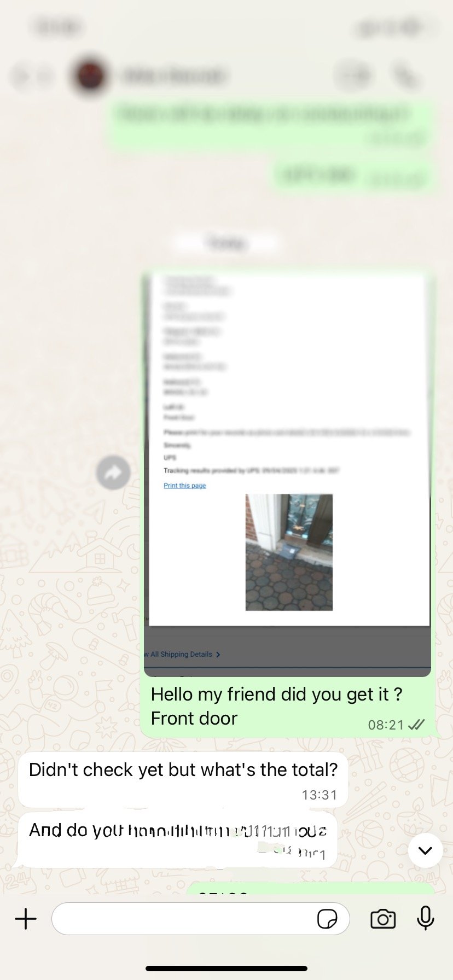Tap the plus attachment icon
Image resolution: width=453 pixels, height=980 pixels.
coord(26,919)
